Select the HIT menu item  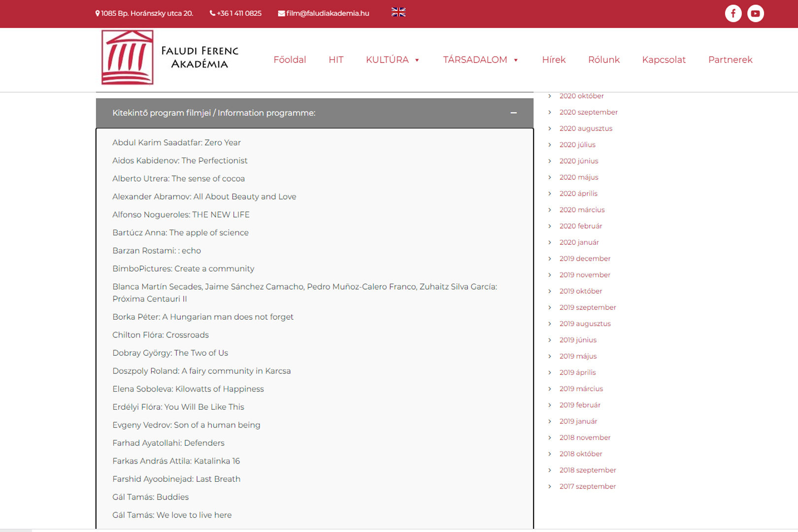tap(336, 60)
